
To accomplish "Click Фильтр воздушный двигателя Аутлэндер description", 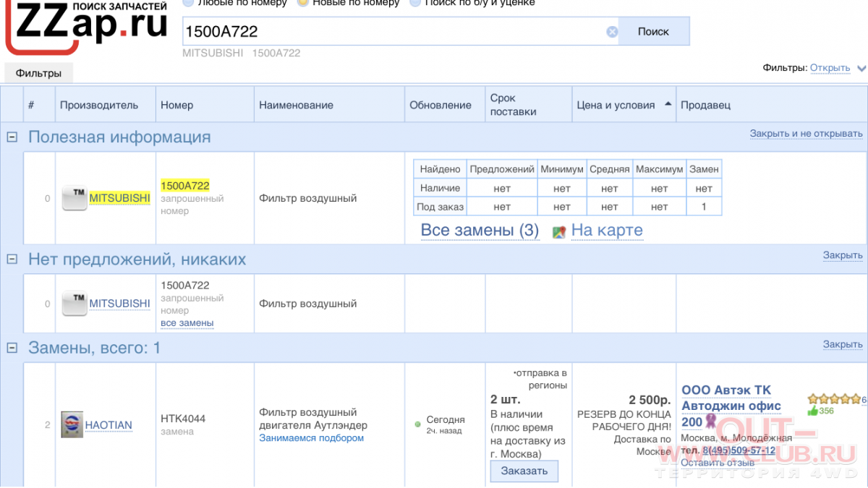I will (x=313, y=419).
